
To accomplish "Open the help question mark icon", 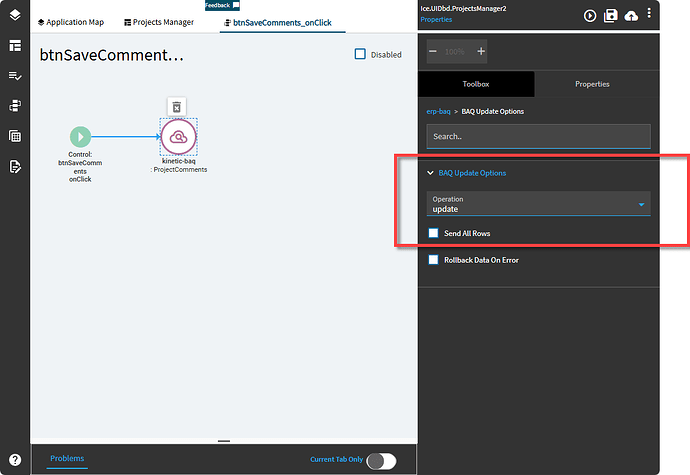I will point(15,460).
